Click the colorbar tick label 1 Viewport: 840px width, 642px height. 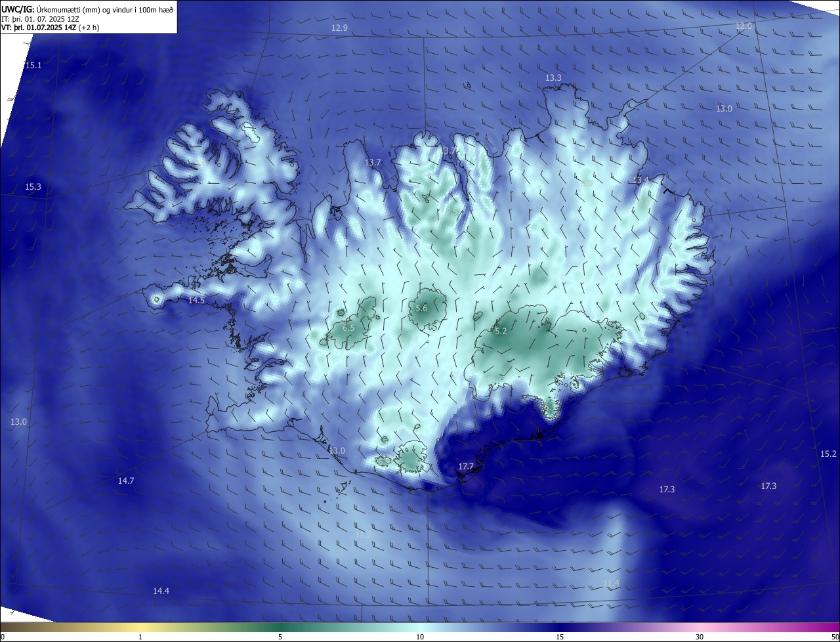[140, 637]
